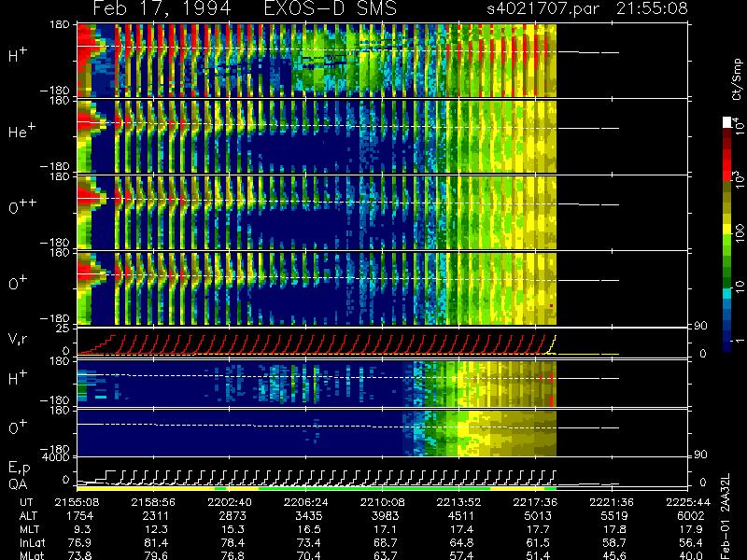
Task: Click the InLat value '61.5'
Action: point(538,542)
